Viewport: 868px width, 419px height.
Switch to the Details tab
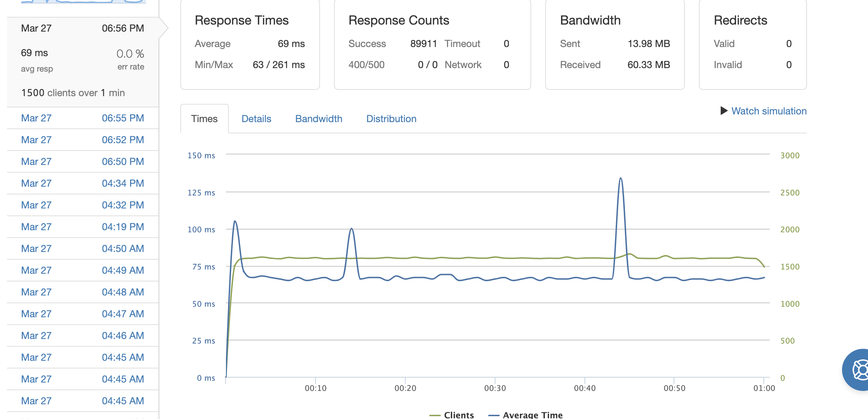pos(256,119)
